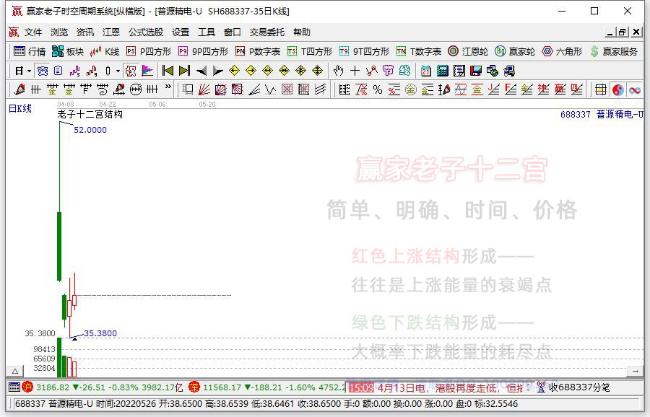Click the blue infinity loop icon
The width and height of the screenshot is (650, 417).
[635, 89]
